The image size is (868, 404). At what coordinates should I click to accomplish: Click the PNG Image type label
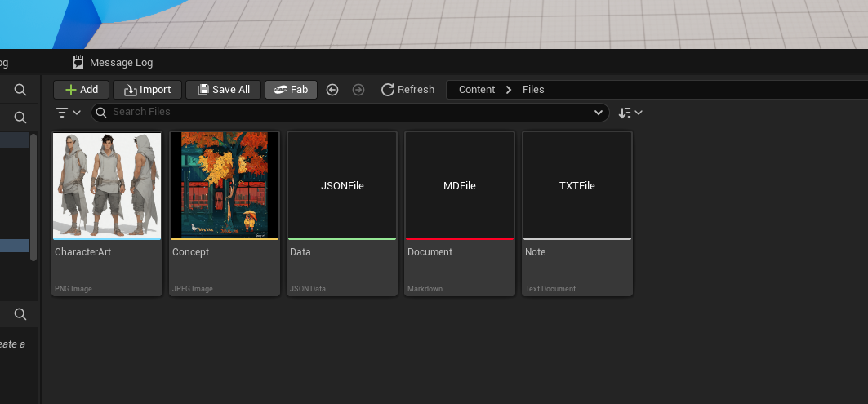(x=73, y=289)
